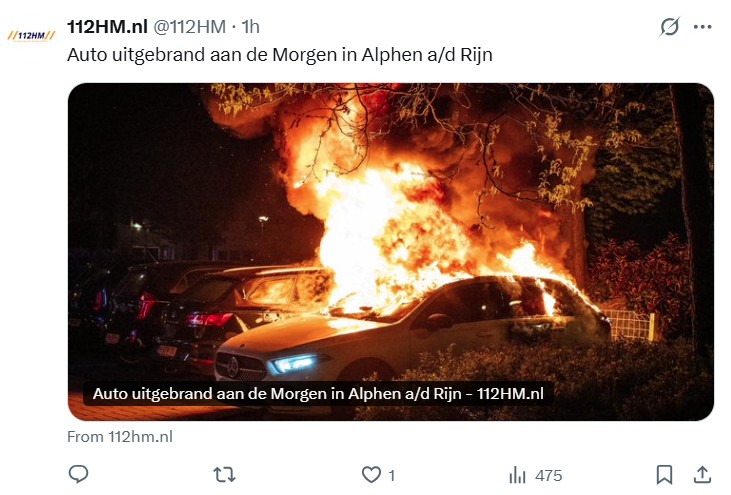Visit the From 112hm.nl source link
The height and width of the screenshot is (495, 731).
pyautogui.click(x=120, y=437)
